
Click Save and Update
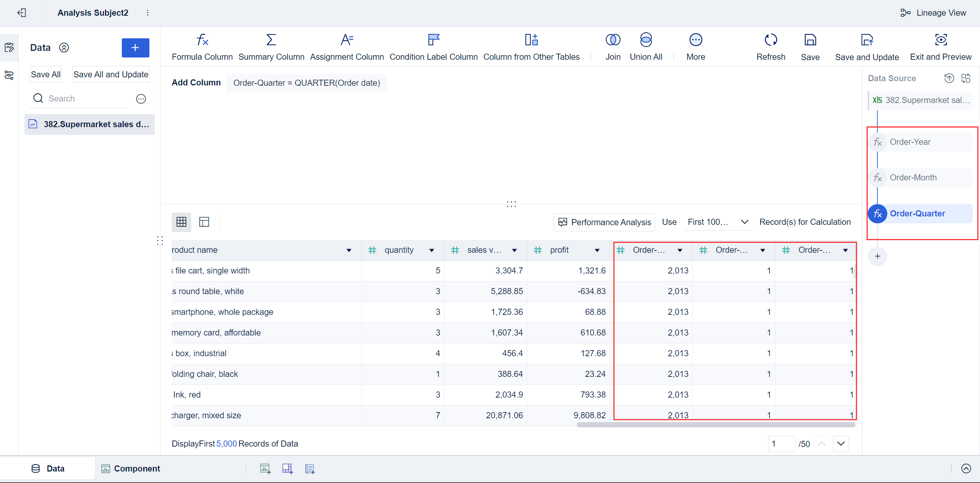pyautogui.click(x=867, y=47)
